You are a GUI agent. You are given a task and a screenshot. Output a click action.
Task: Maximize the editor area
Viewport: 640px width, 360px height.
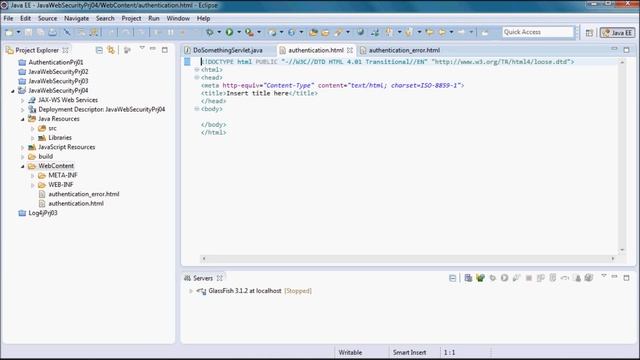pos(627,50)
